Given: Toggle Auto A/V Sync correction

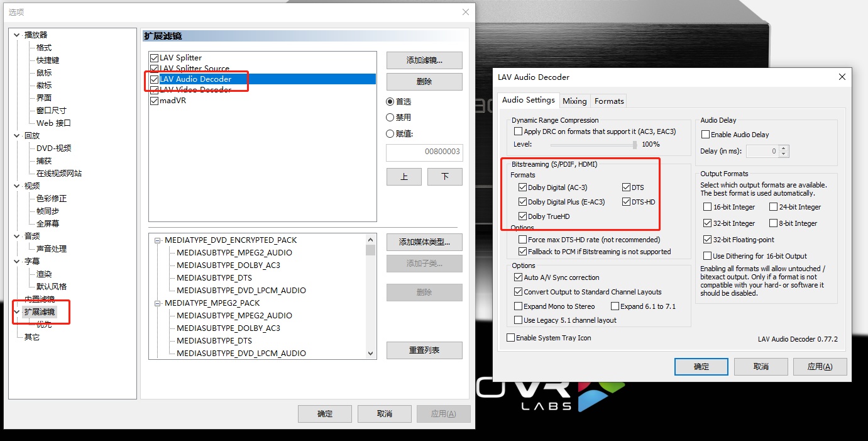Looking at the screenshot, I should pos(518,277).
